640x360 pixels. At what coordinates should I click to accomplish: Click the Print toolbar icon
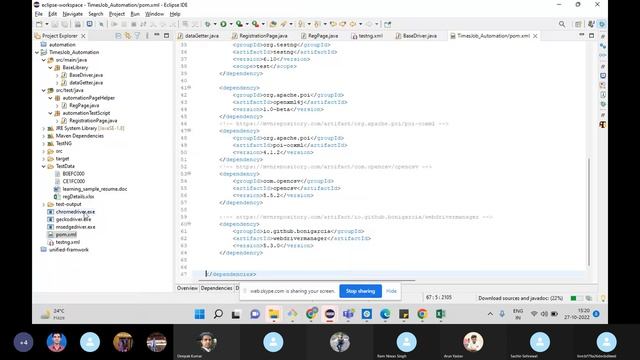coord(78,24)
